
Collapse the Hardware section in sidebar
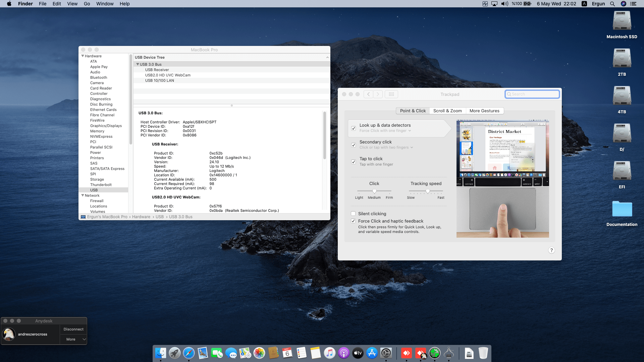(x=83, y=56)
